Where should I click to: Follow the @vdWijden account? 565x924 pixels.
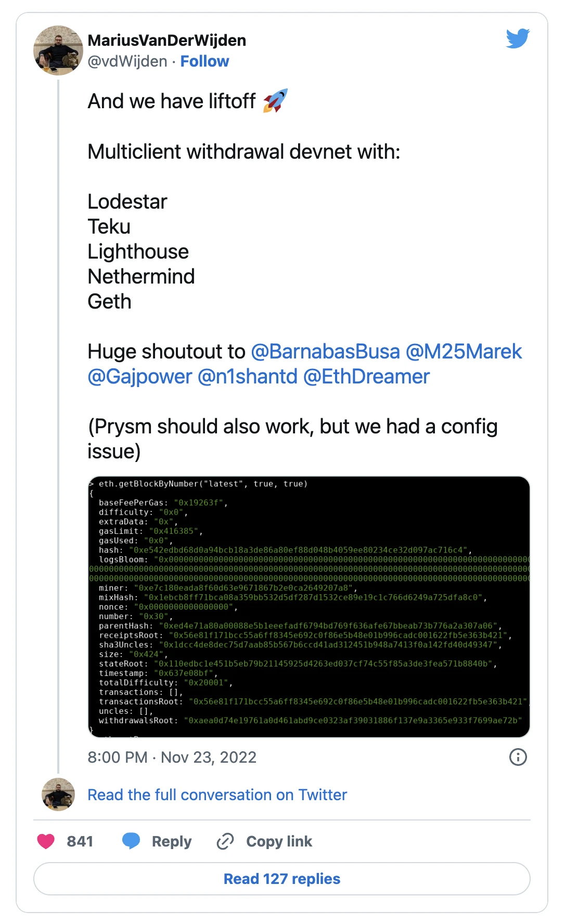[x=204, y=61]
